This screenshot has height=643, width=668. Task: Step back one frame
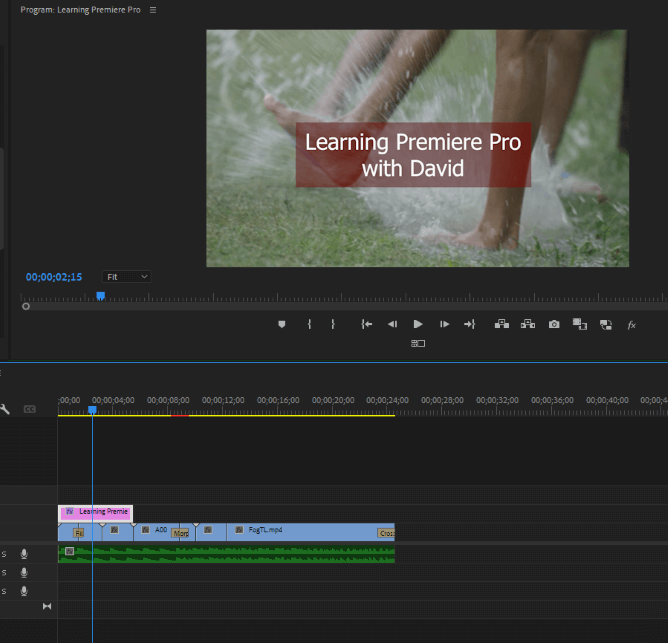pyautogui.click(x=392, y=324)
